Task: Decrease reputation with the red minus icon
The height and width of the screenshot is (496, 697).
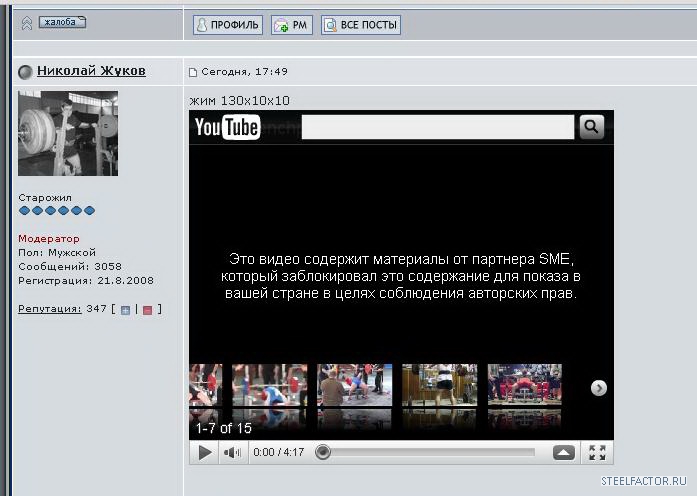Action: coord(147,310)
